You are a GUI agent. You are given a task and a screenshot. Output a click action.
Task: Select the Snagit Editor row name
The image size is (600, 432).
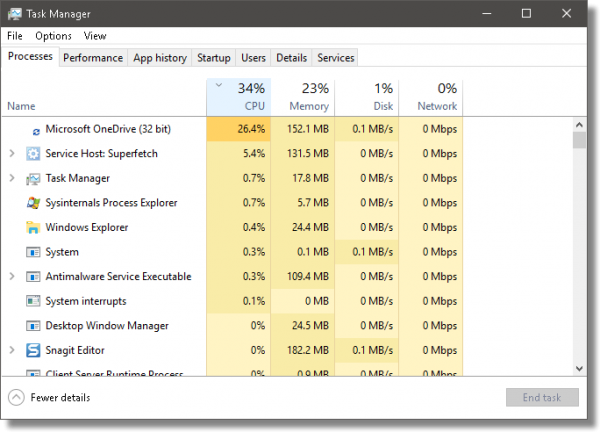[x=75, y=350]
